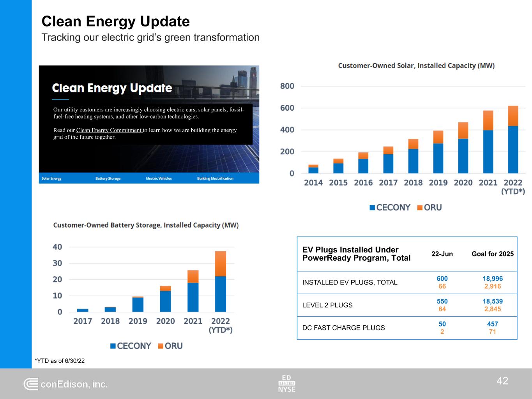The height and width of the screenshot is (399, 532).
Task: Open the Clean Energy Commitment link
Action: [109, 130]
